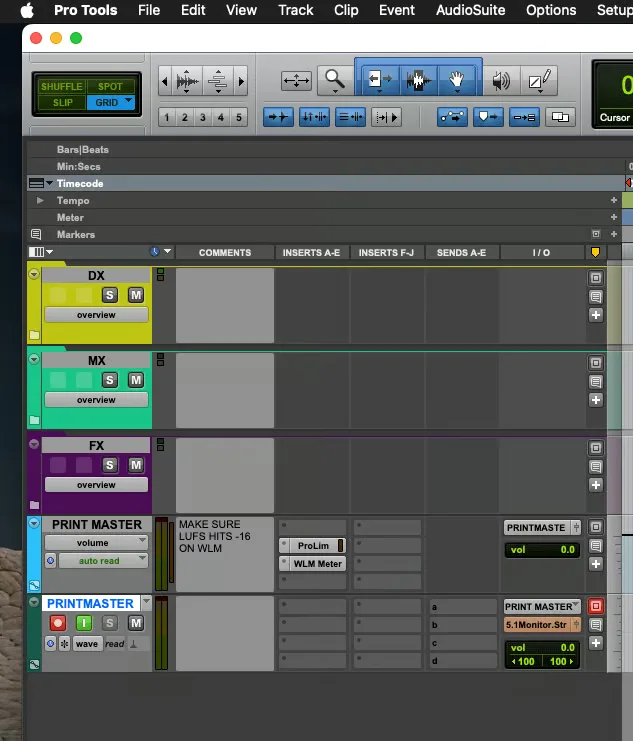Open PRINT MASTER volume view selector

coord(96,543)
